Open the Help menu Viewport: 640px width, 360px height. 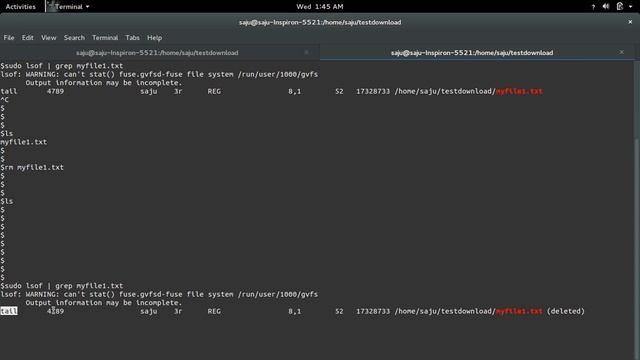[x=154, y=38]
